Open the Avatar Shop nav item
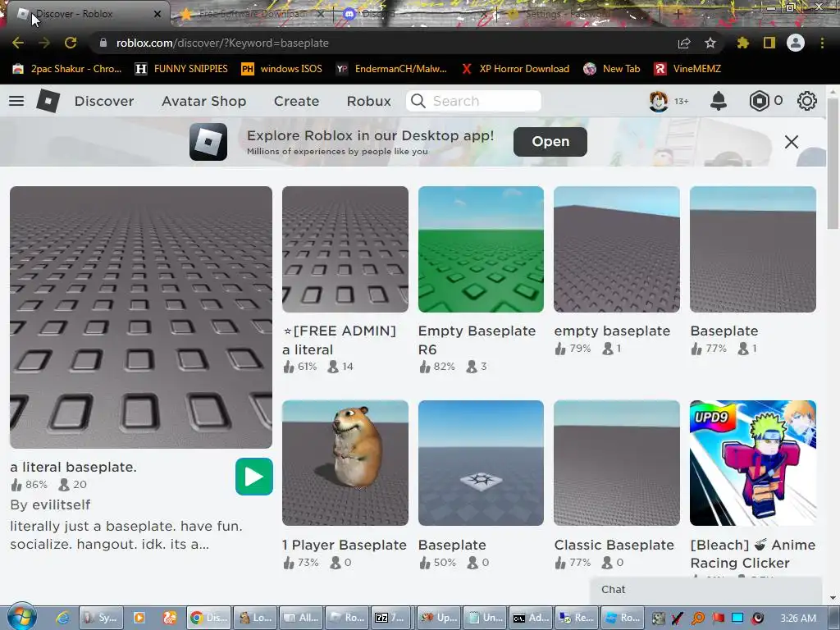 point(204,101)
